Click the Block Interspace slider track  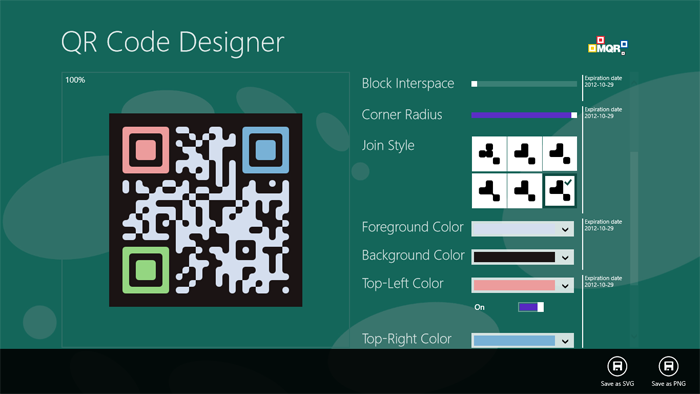click(524, 84)
